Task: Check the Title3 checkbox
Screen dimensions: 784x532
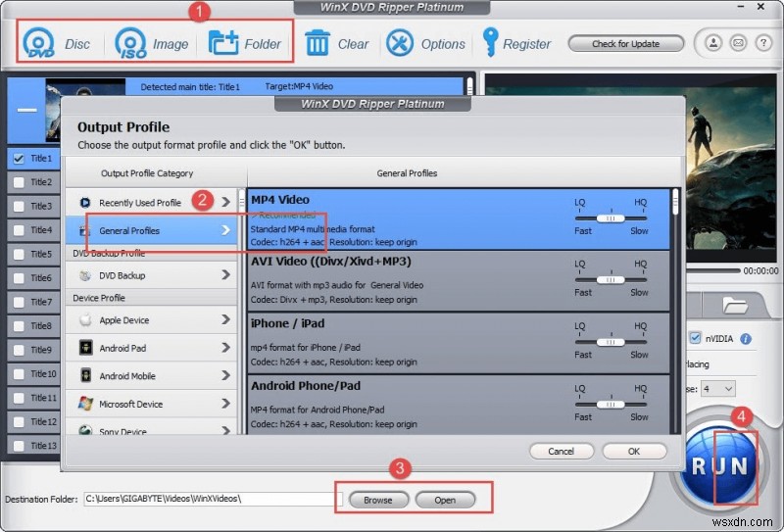Action: pos(19,206)
